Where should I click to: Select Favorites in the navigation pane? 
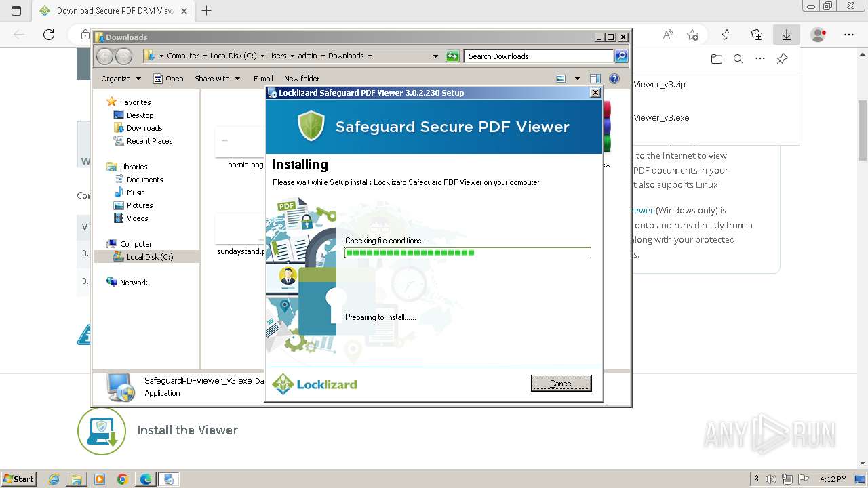pyautogui.click(x=135, y=102)
